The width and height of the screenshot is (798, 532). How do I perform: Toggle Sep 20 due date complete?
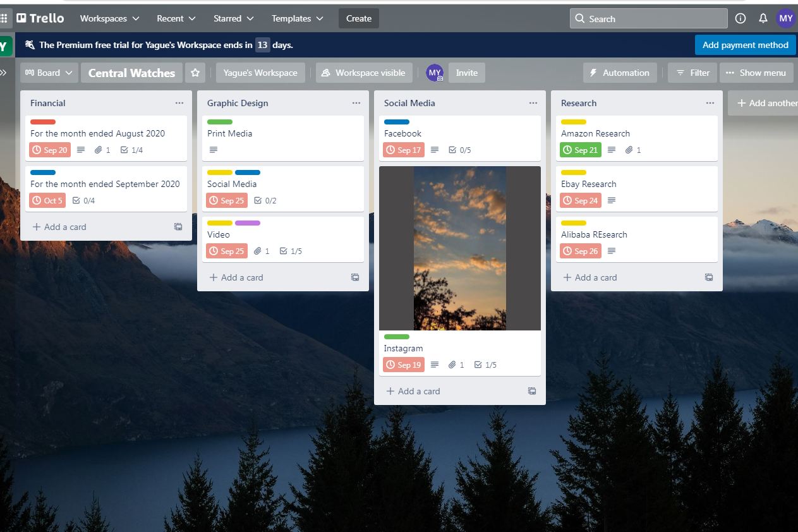[50, 150]
